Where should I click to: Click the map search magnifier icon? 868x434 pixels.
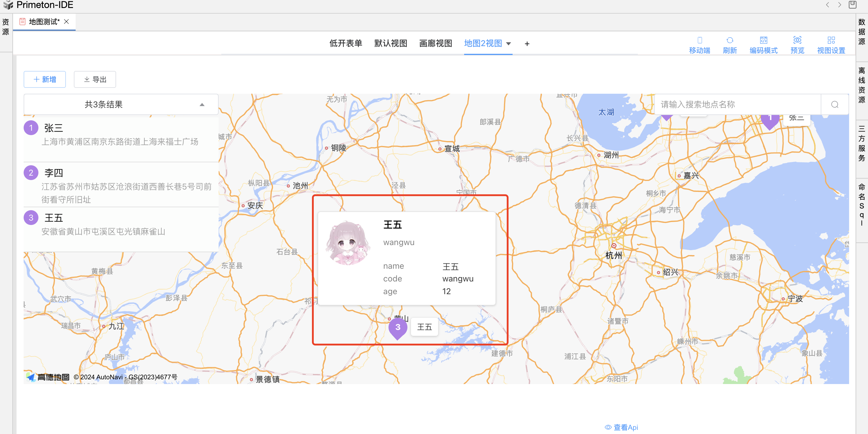[x=834, y=105]
